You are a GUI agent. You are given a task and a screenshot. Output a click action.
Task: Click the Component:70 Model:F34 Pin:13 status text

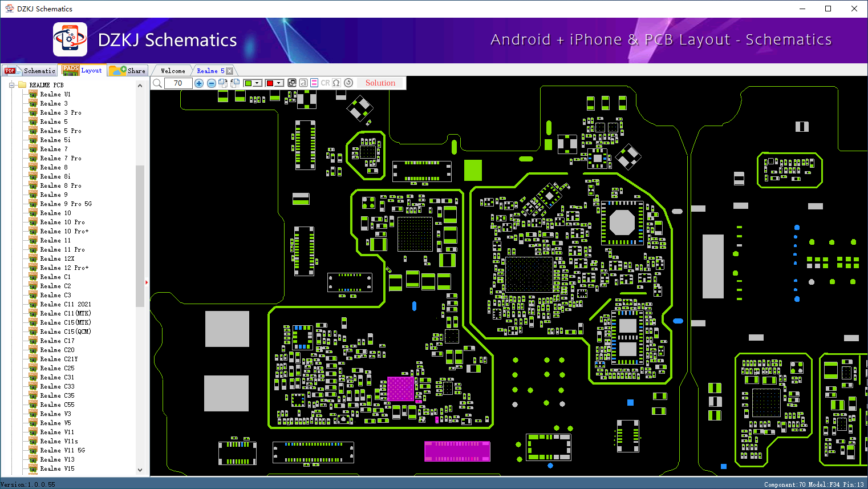[x=814, y=484]
